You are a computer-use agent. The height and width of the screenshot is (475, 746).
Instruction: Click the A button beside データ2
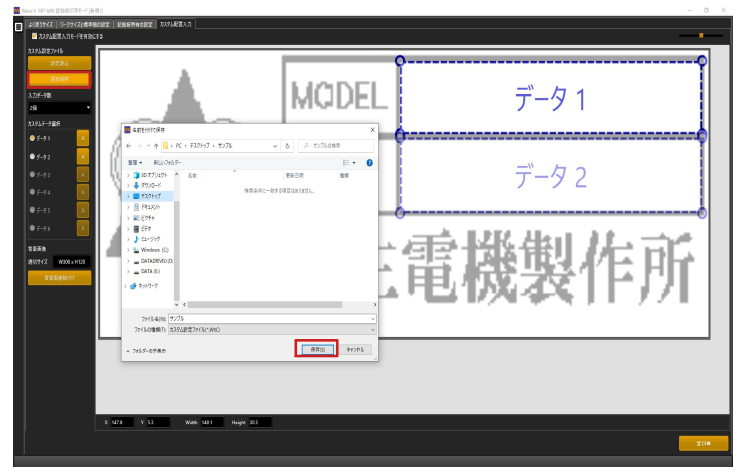[x=83, y=157]
